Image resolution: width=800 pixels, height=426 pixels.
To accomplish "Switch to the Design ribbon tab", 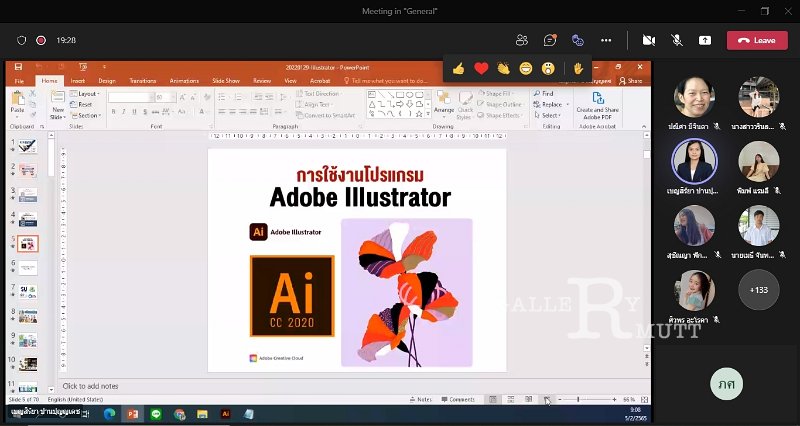I will click(107, 80).
